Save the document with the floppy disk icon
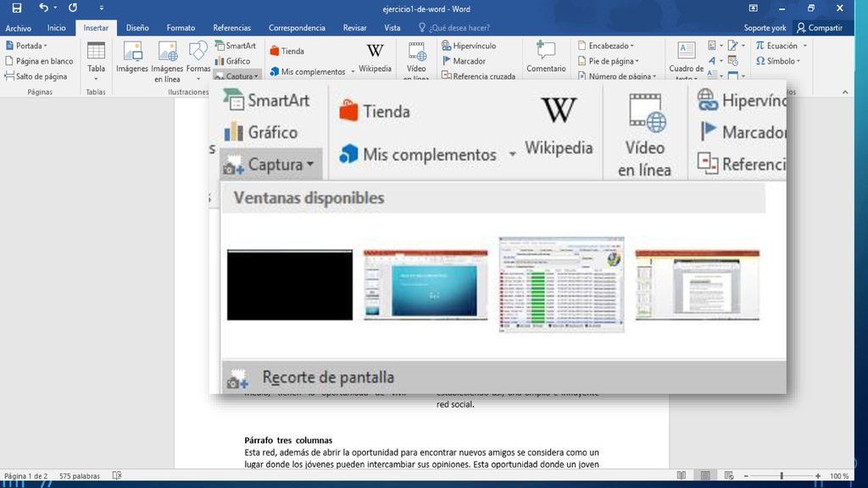This screenshot has width=868, height=488. click(17, 8)
